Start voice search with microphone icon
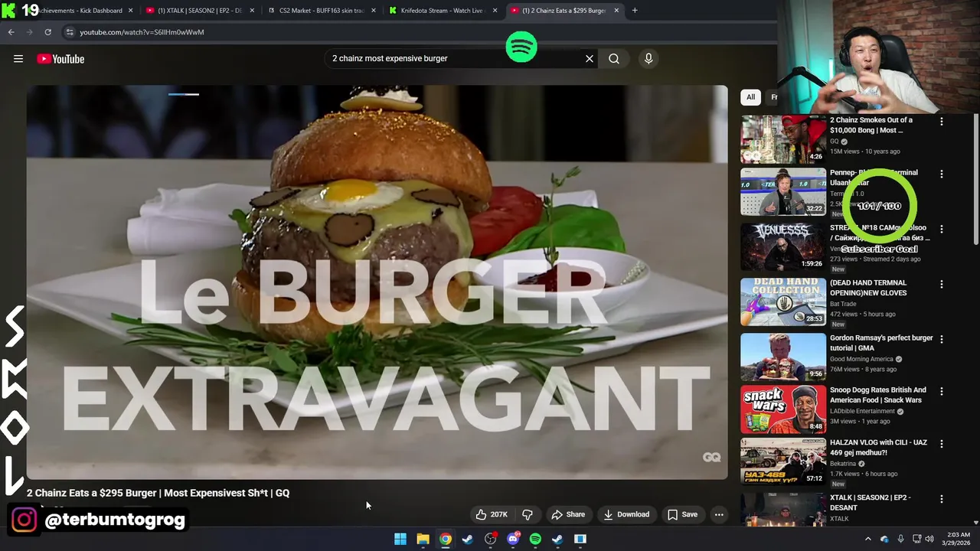The width and height of the screenshot is (980, 551). click(x=648, y=58)
